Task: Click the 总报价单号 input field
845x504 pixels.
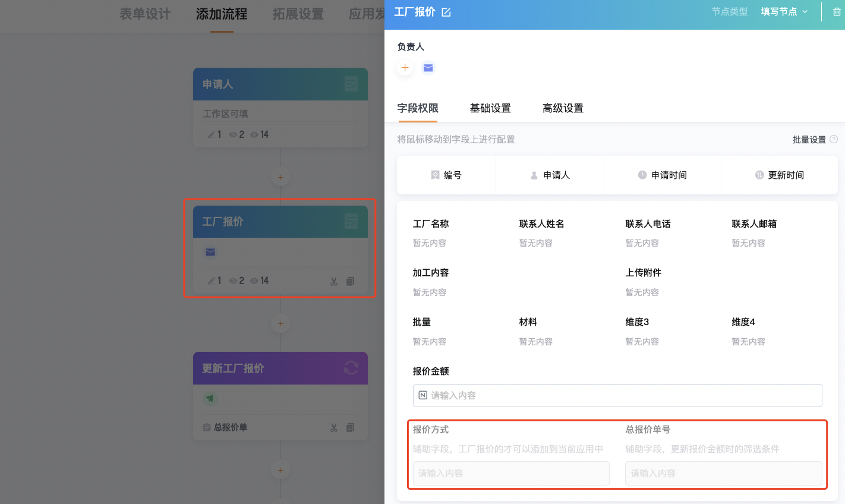Action: click(x=724, y=473)
